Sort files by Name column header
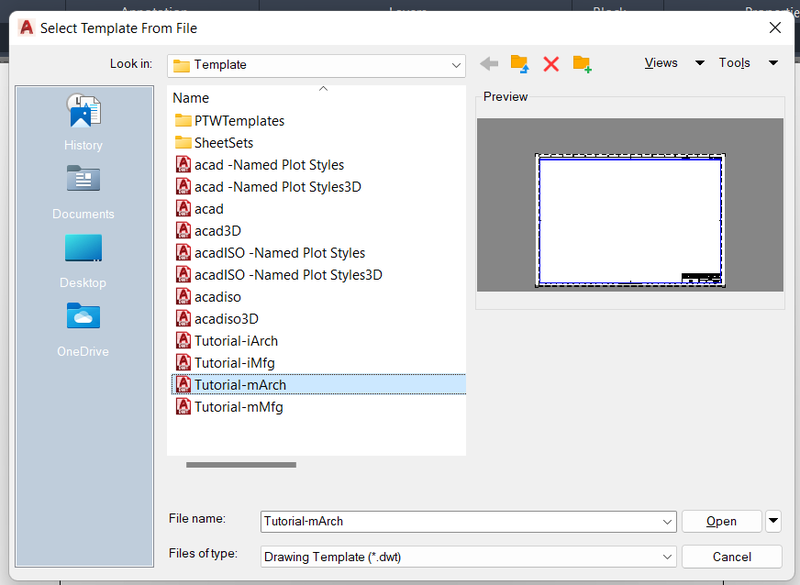 tap(191, 98)
